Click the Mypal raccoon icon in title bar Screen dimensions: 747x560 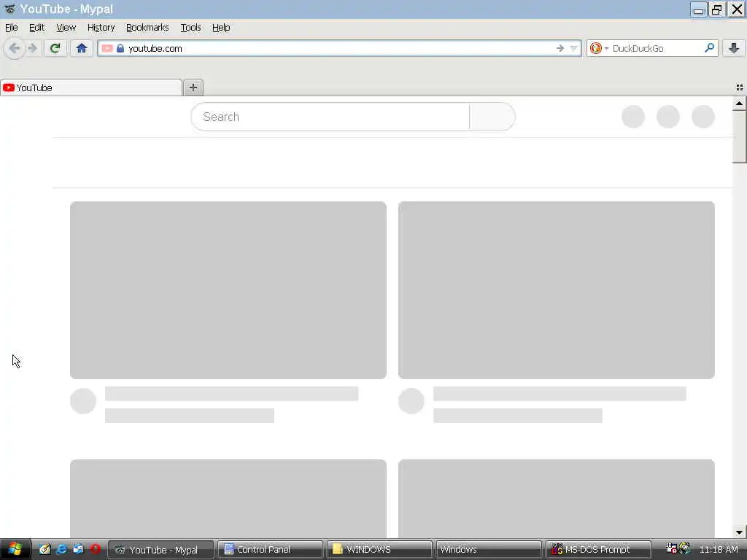coord(9,9)
